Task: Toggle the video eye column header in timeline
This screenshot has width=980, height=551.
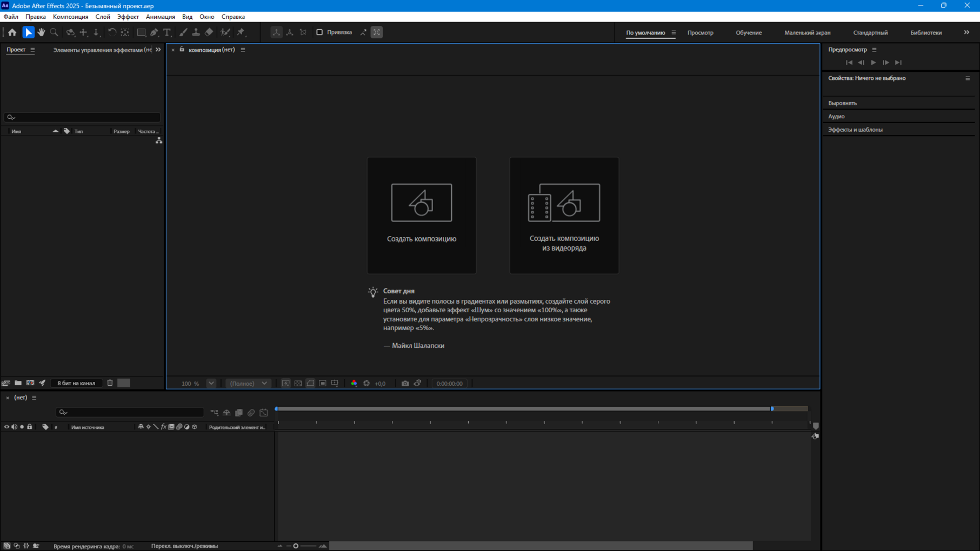Action: pyautogui.click(x=6, y=427)
